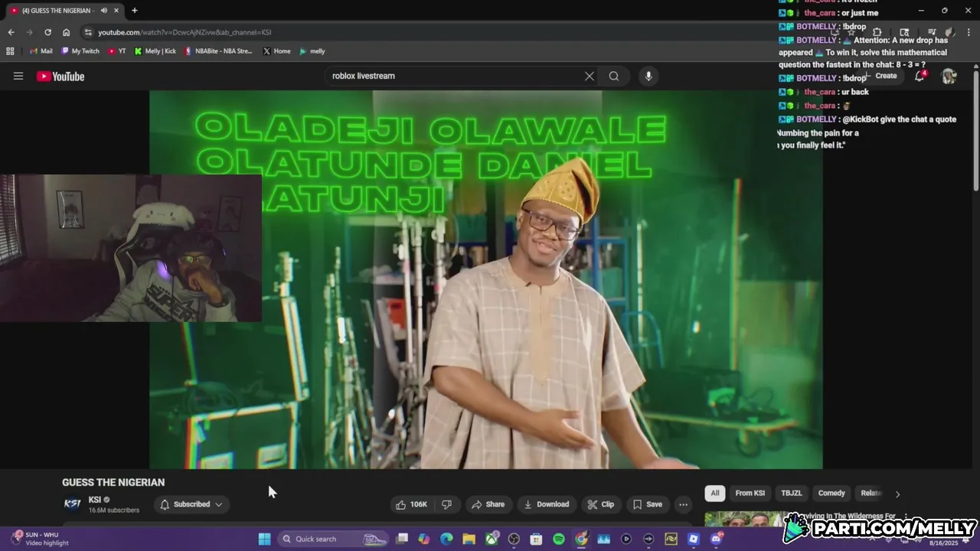Click the Windows taskbar Quick search box

point(332,539)
